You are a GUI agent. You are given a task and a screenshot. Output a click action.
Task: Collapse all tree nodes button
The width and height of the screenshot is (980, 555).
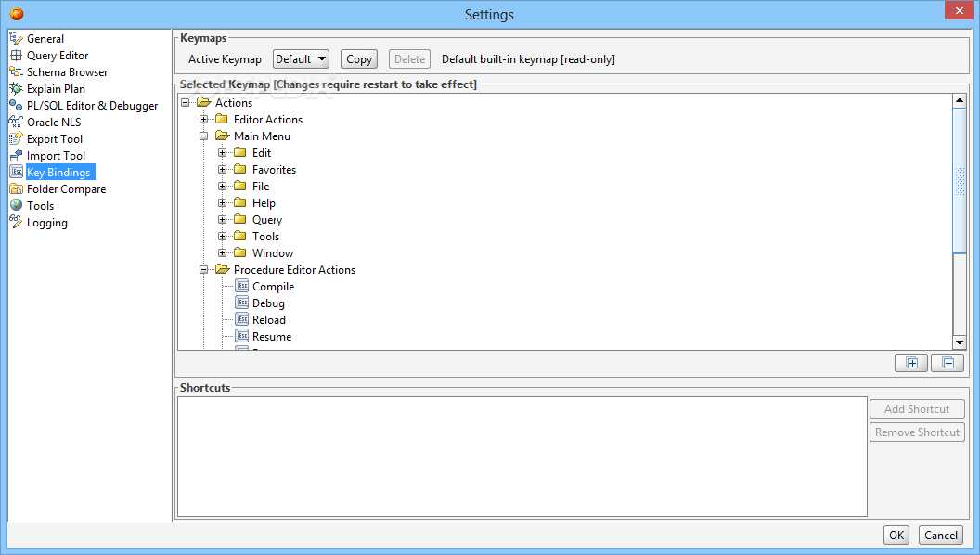(x=948, y=363)
